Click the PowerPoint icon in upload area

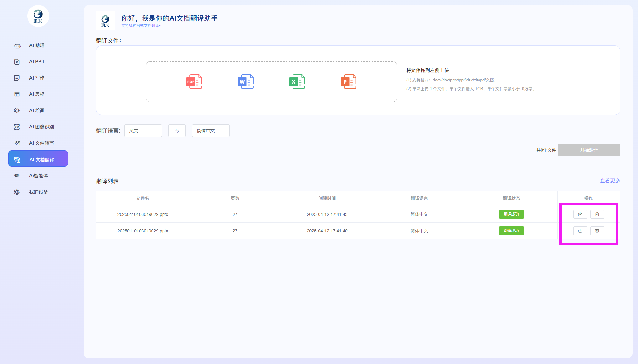[x=348, y=82]
